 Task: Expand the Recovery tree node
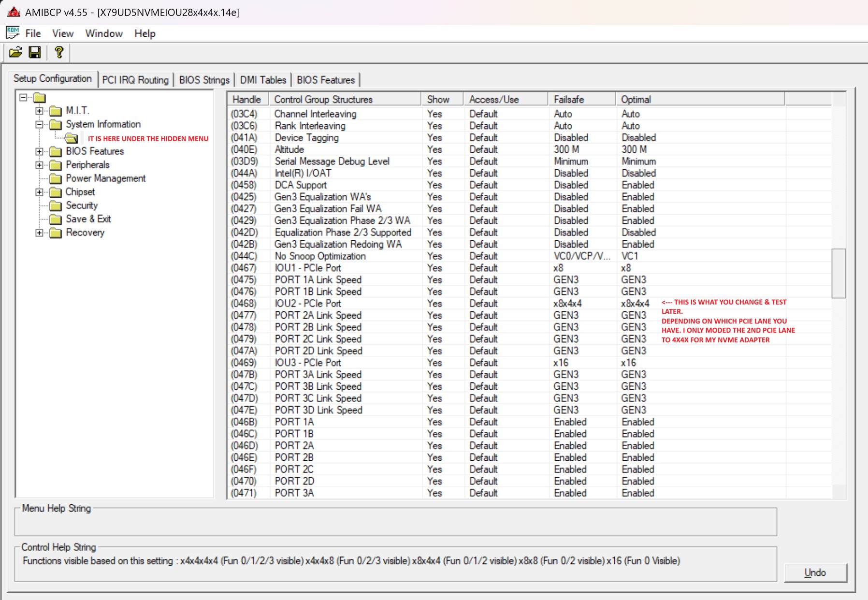(x=39, y=233)
